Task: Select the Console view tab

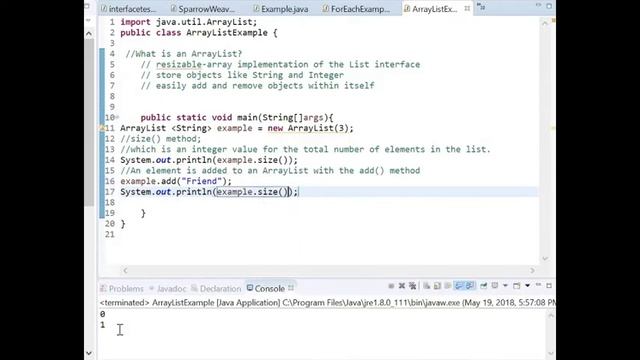Action: point(266,289)
